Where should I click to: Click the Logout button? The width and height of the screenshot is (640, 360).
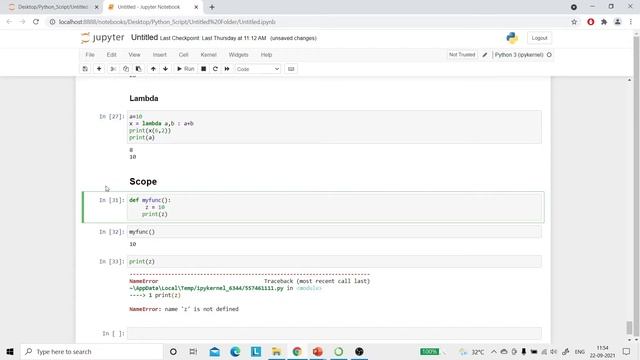(x=539, y=38)
